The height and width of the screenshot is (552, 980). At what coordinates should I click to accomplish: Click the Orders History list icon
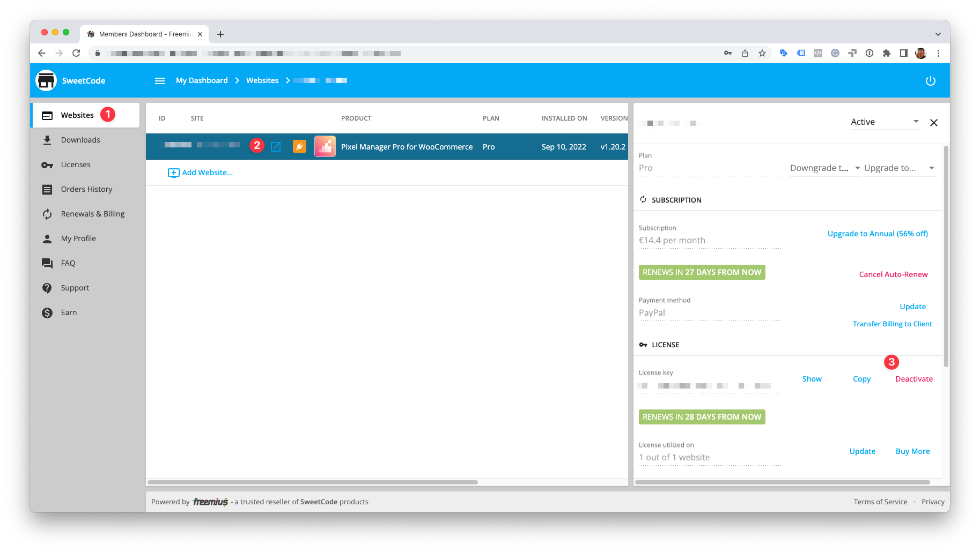coord(47,189)
